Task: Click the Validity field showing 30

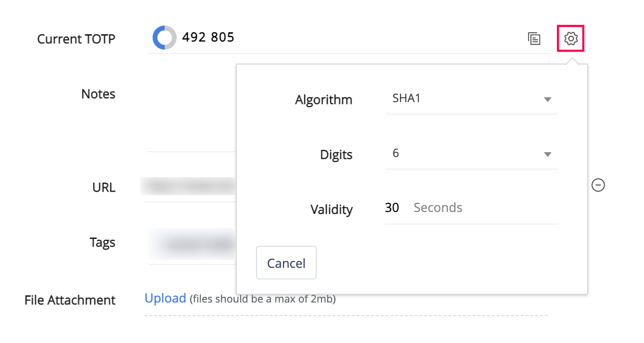Action: coord(392,208)
